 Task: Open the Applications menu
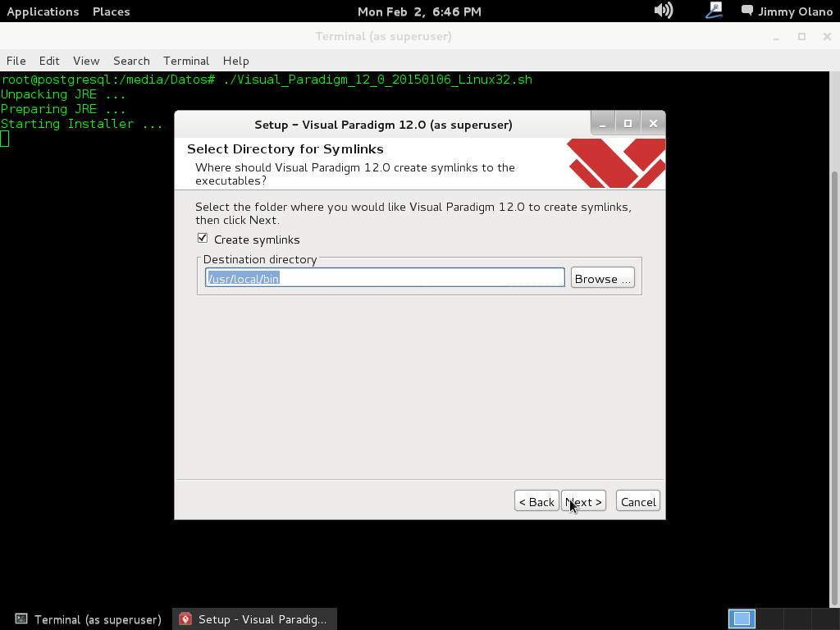[43, 11]
